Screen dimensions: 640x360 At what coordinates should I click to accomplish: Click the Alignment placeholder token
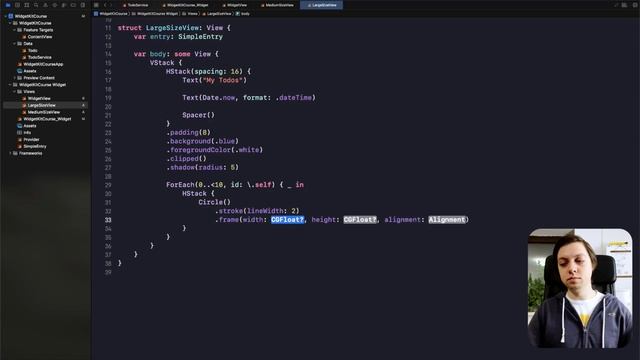click(447, 220)
